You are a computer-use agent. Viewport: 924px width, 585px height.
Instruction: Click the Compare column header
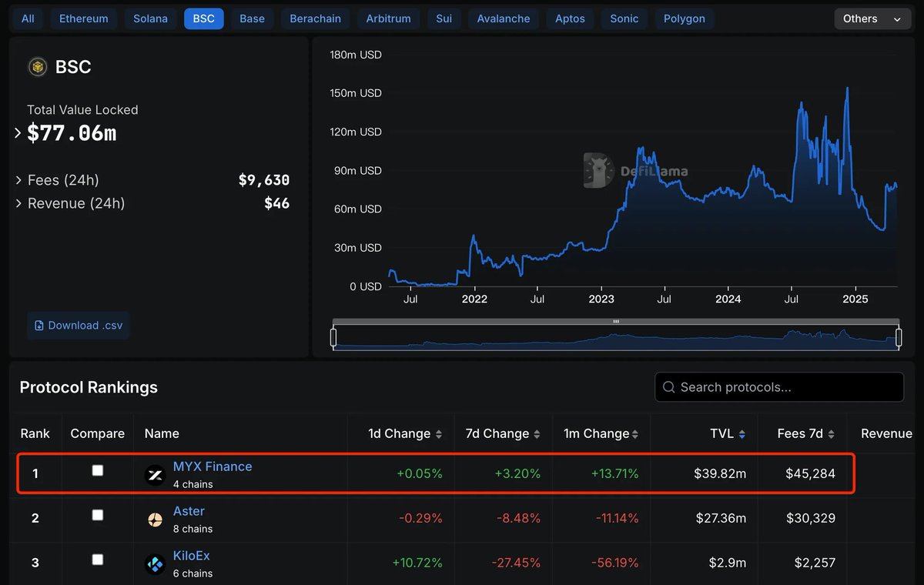click(x=97, y=433)
